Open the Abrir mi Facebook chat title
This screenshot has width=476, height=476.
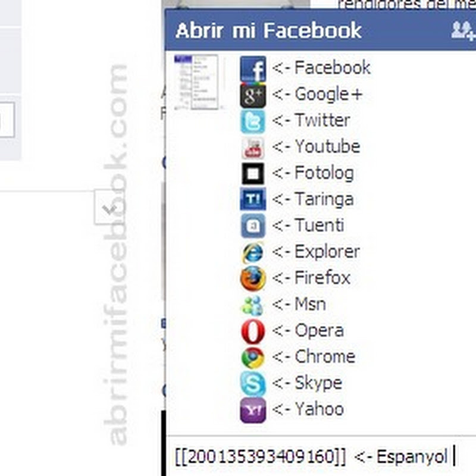tap(269, 31)
